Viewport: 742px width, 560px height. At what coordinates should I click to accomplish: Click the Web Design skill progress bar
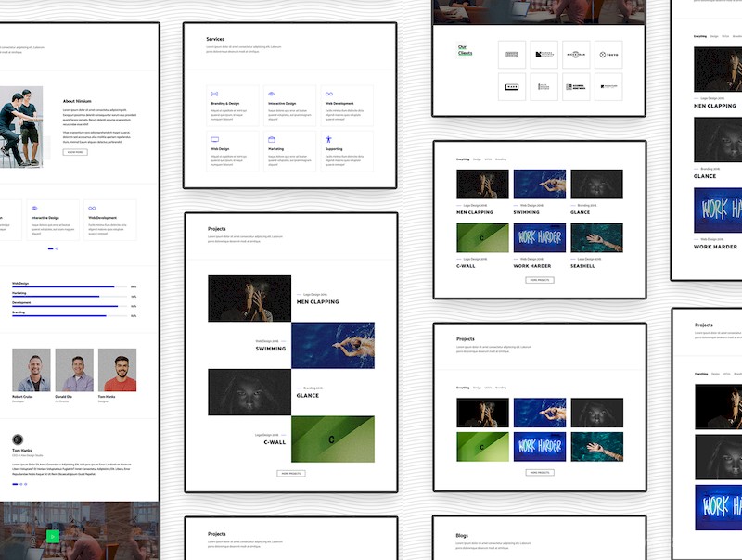[x=70, y=286]
